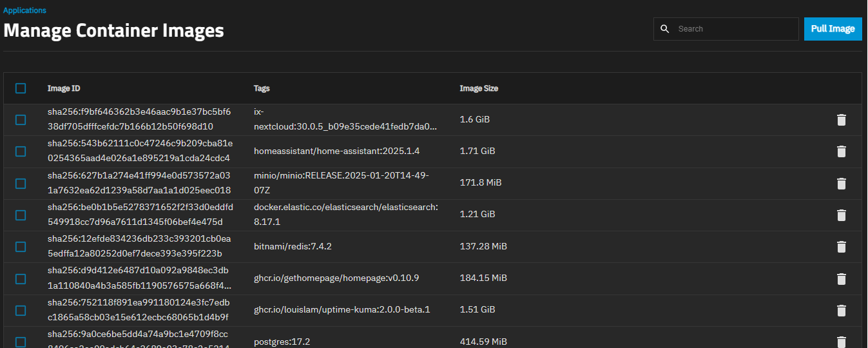Check the postgres:17.2 row checkbox

pyautogui.click(x=21, y=342)
